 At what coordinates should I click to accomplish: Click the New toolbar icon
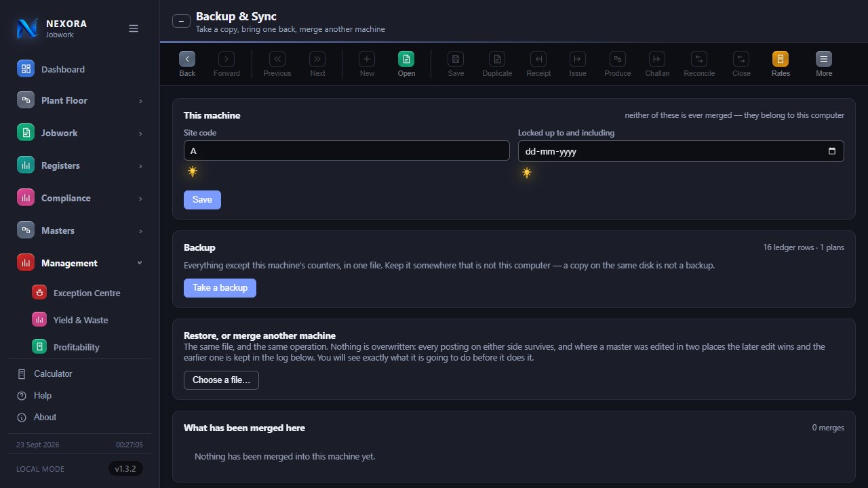367,59
